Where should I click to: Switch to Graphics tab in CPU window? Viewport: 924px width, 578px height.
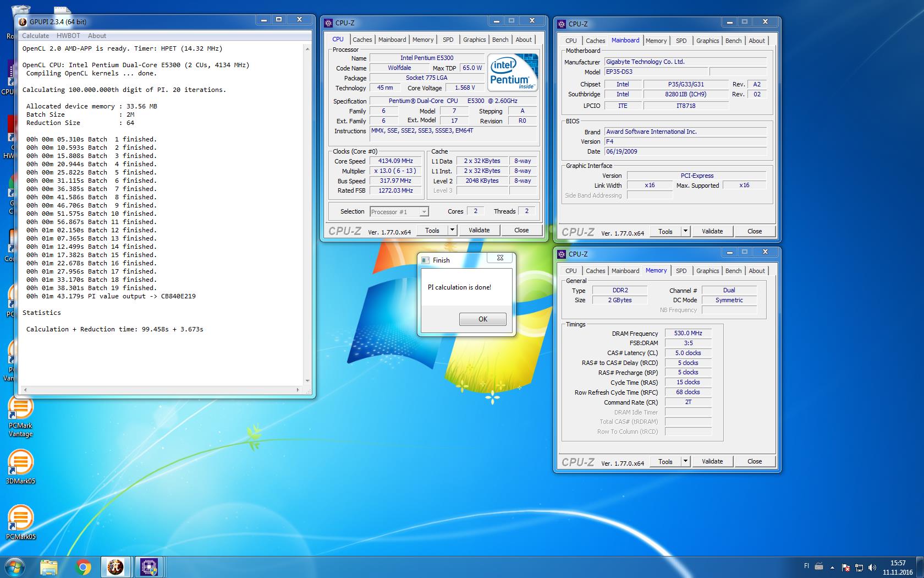click(x=474, y=40)
